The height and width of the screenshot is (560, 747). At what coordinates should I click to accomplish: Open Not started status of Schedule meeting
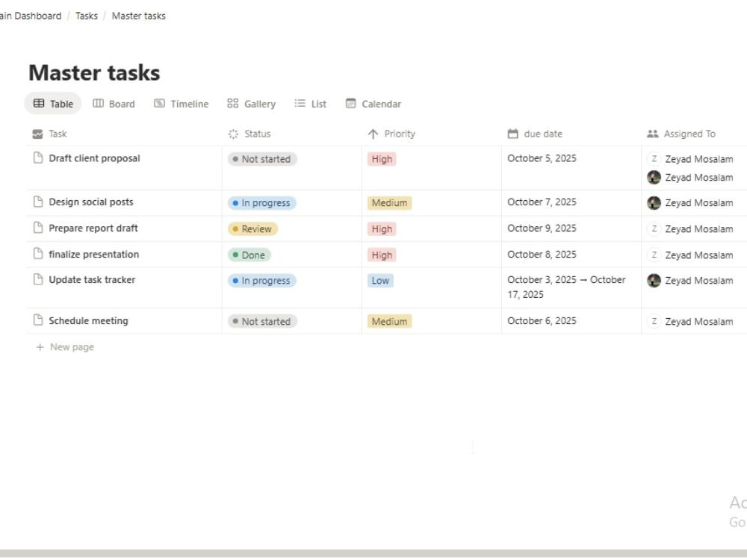(x=262, y=321)
